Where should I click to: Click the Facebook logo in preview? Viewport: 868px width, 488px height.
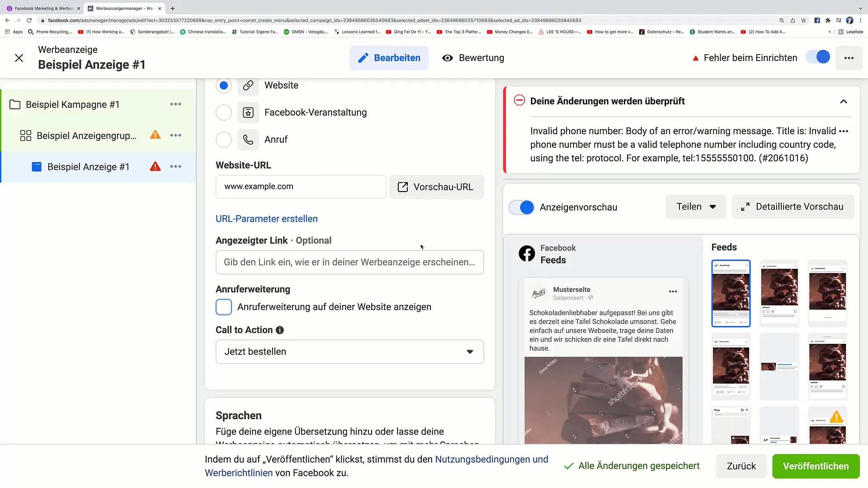527,254
